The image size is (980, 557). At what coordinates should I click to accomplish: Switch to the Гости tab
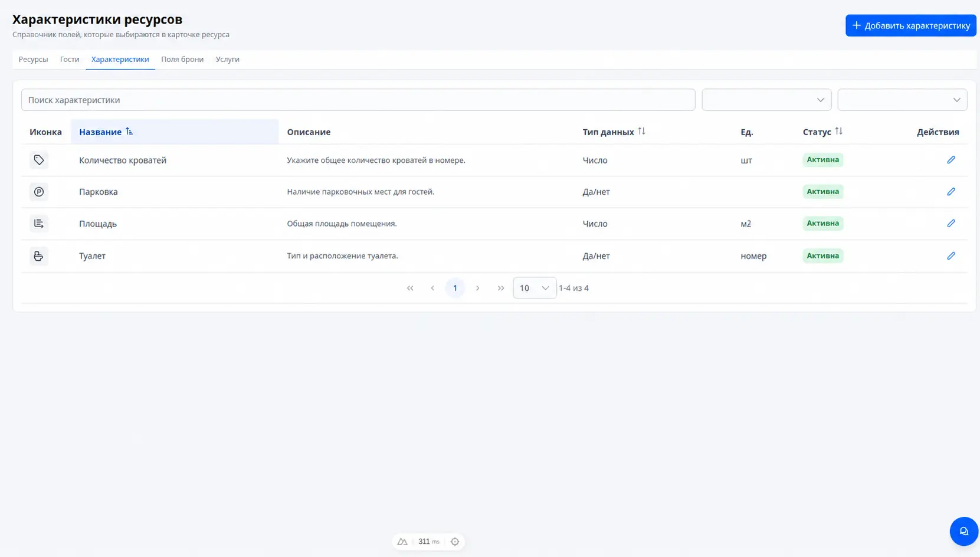click(70, 59)
